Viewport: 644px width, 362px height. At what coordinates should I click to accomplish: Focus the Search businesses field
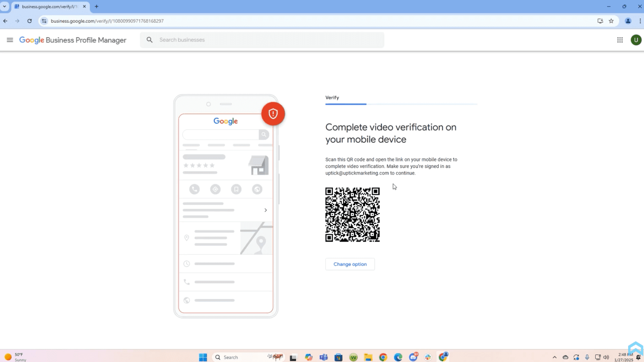(262, 40)
